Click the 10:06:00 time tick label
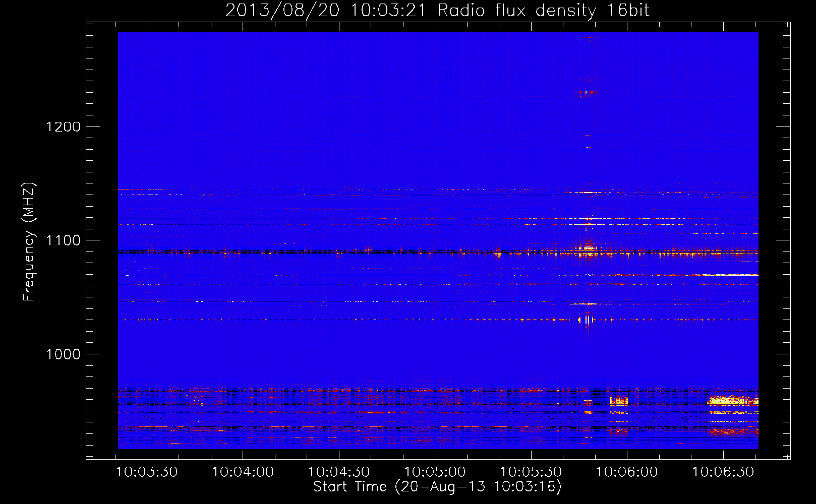The width and height of the screenshot is (816, 504). click(x=627, y=472)
